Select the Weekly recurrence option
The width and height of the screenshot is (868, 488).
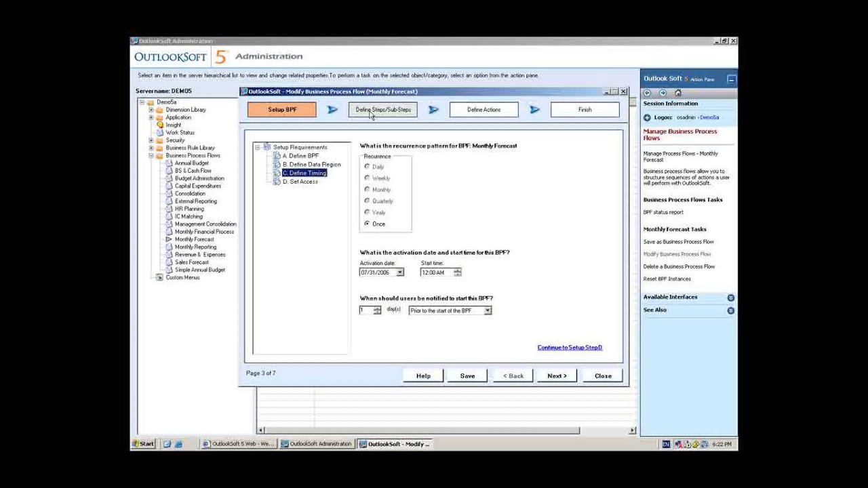pyautogui.click(x=377, y=178)
